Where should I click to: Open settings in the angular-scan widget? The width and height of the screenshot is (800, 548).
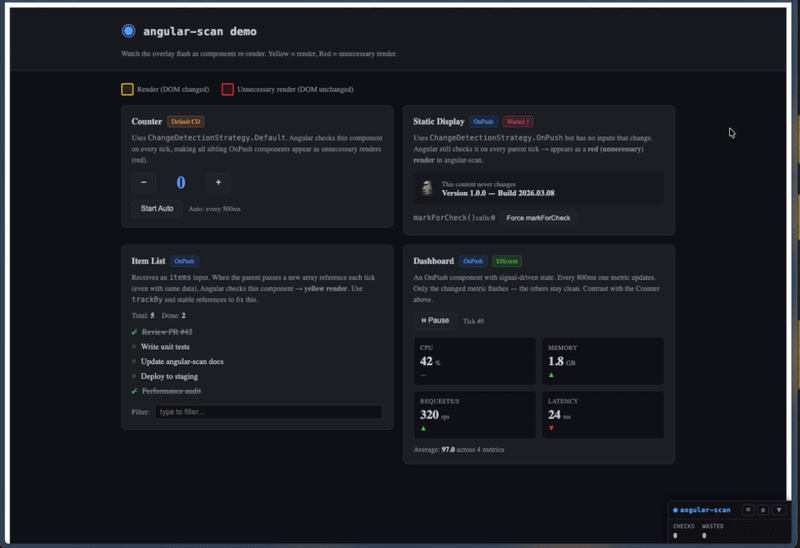click(763, 510)
